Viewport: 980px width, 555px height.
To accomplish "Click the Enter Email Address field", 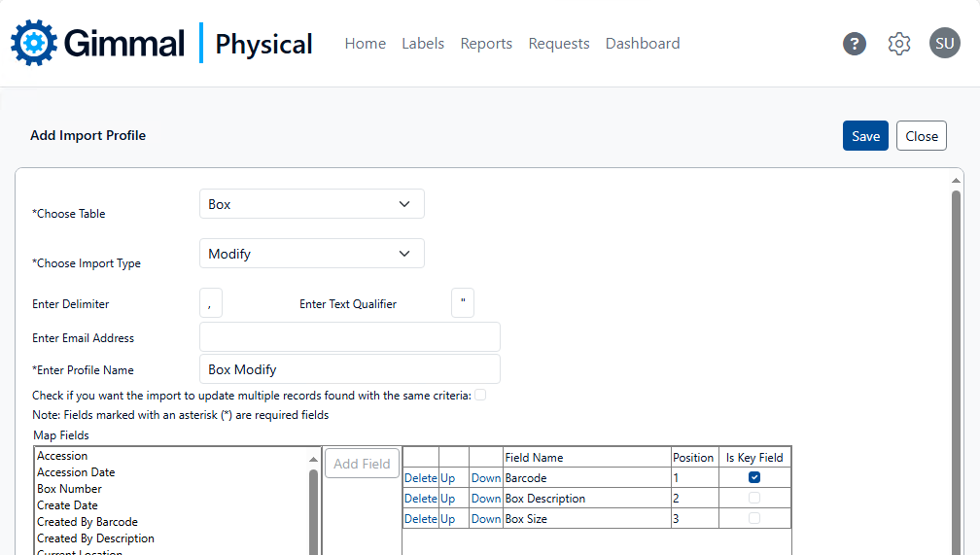I will coord(350,337).
